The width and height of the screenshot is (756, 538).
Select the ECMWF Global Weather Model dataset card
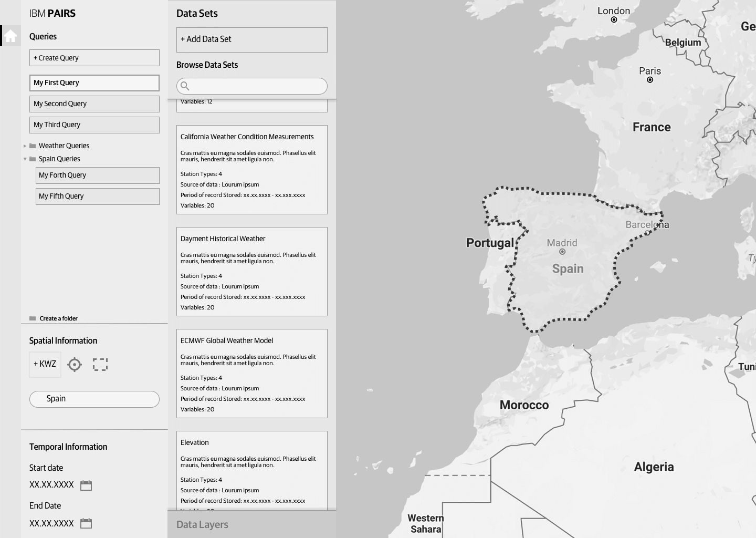point(252,373)
